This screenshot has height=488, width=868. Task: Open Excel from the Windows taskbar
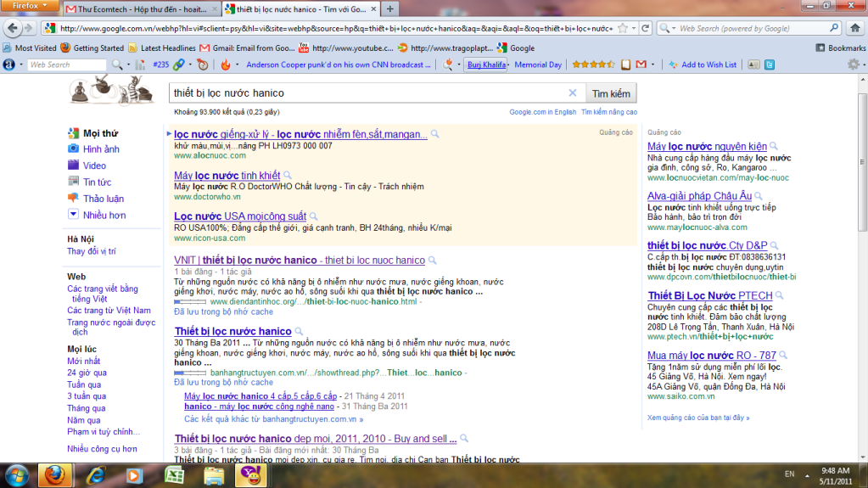pyautogui.click(x=175, y=475)
